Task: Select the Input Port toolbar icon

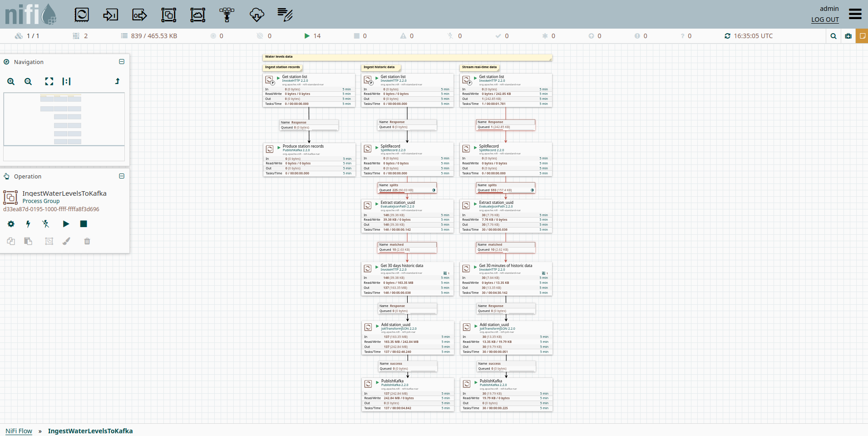Action: click(x=110, y=15)
